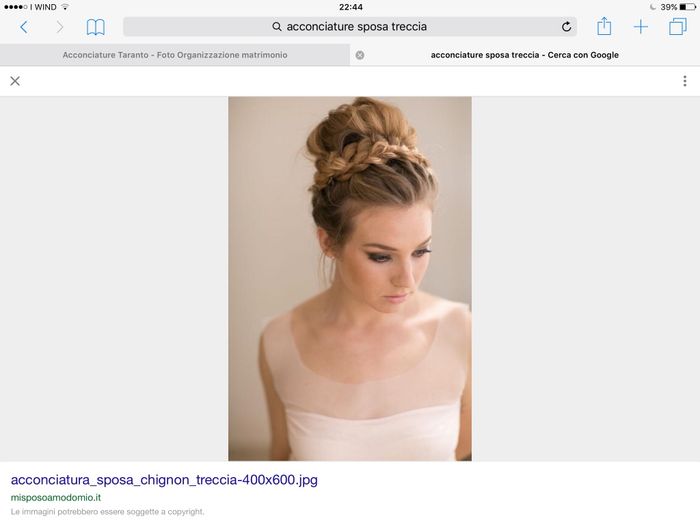
Task: Tap the Safari forward arrow
Action: (59, 27)
